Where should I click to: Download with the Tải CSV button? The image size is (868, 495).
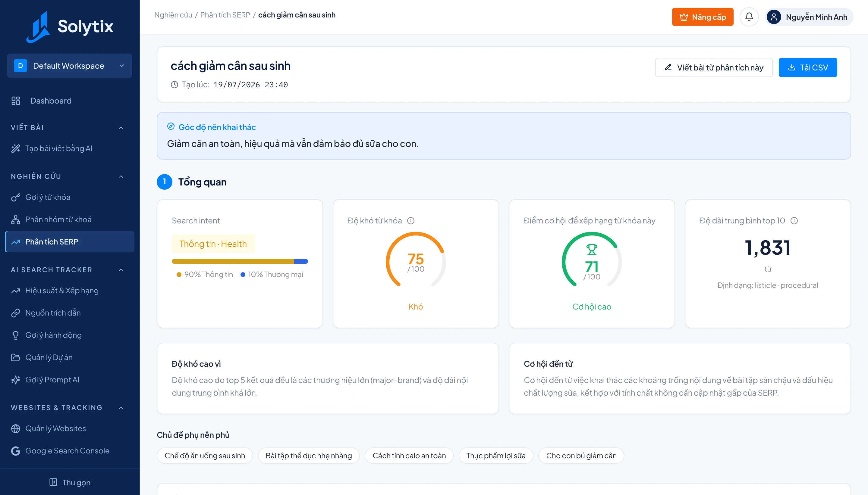pos(808,67)
